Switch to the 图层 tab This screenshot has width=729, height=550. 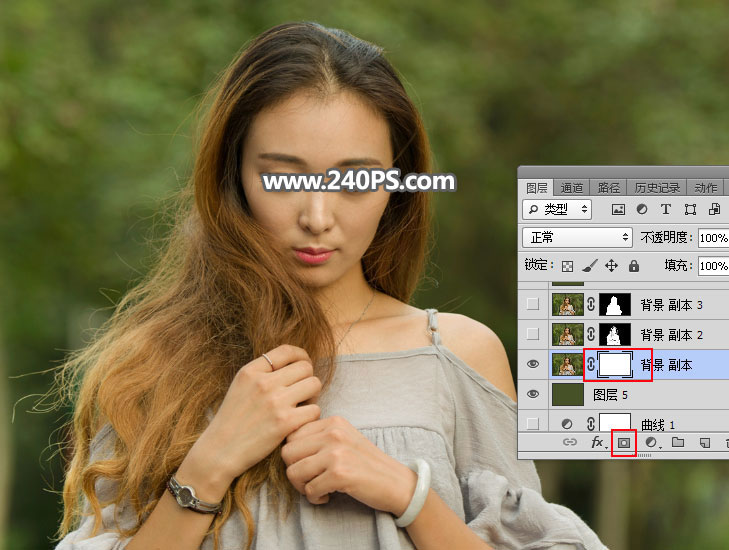point(537,188)
